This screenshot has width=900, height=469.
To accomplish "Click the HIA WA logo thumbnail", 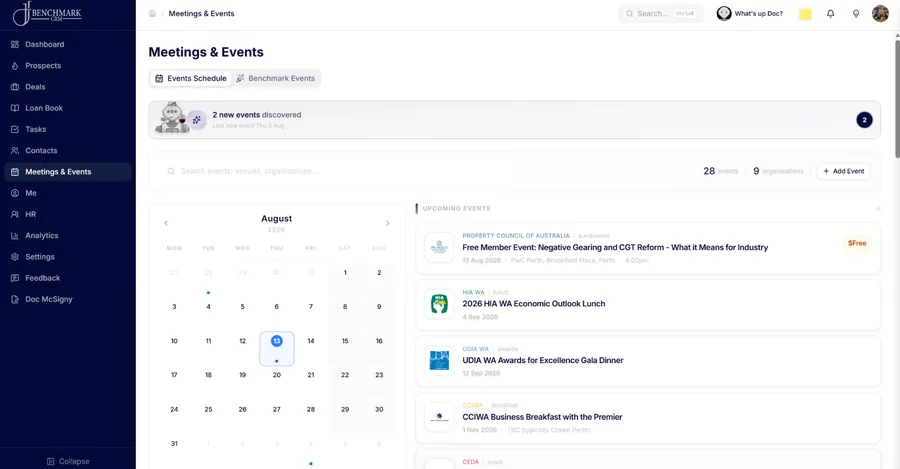I will [x=439, y=304].
